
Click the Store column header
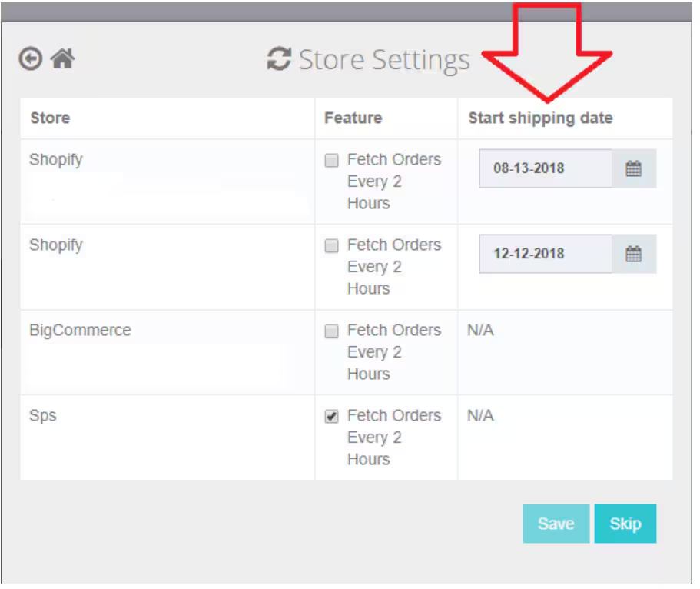point(49,118)
